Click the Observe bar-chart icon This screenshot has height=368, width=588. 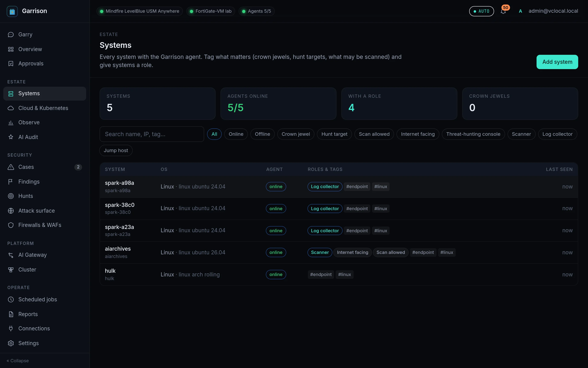tap(11, 122)
